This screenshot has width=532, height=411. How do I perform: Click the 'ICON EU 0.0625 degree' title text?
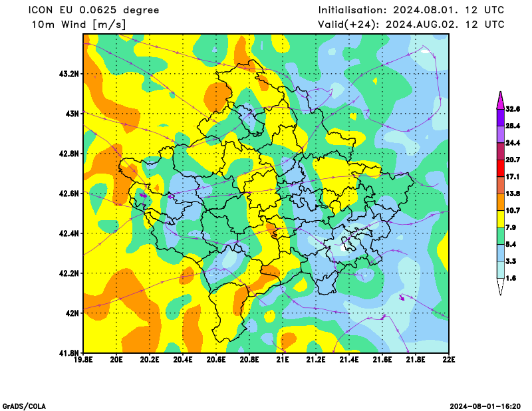(94, 10)
